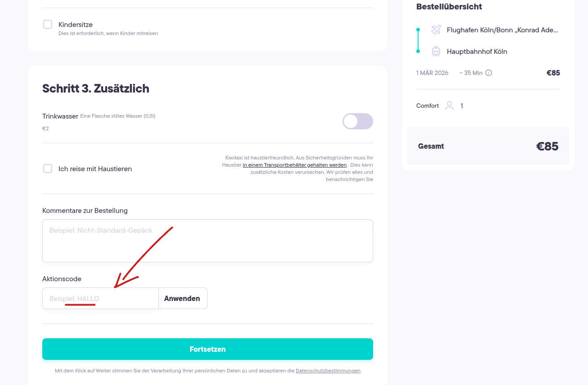
Task: Click the Bestellübersicht heading
Action: (449, 7)
